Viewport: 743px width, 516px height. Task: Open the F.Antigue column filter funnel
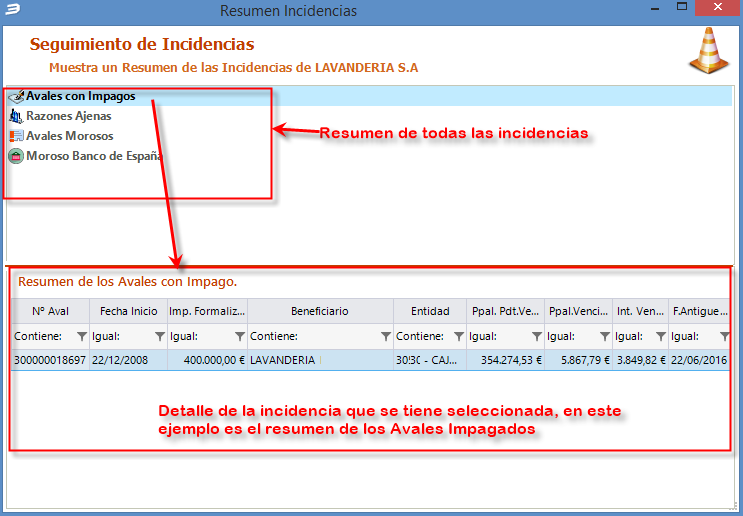[724, 336]
